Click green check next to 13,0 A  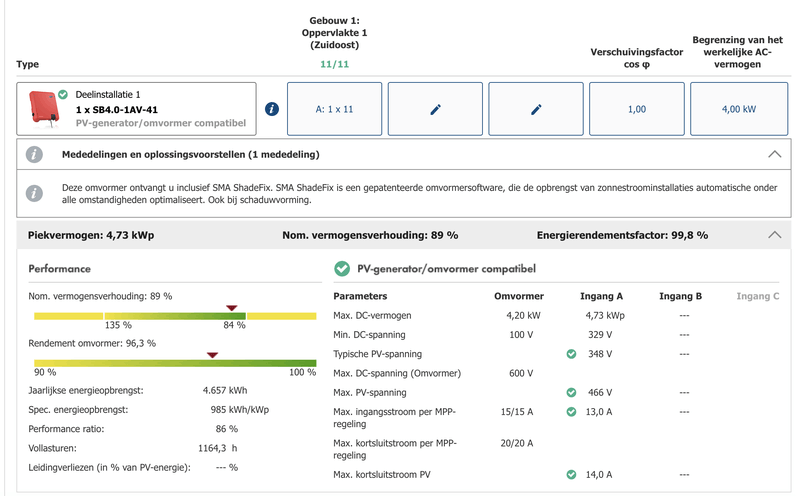(x=571, y=411)
